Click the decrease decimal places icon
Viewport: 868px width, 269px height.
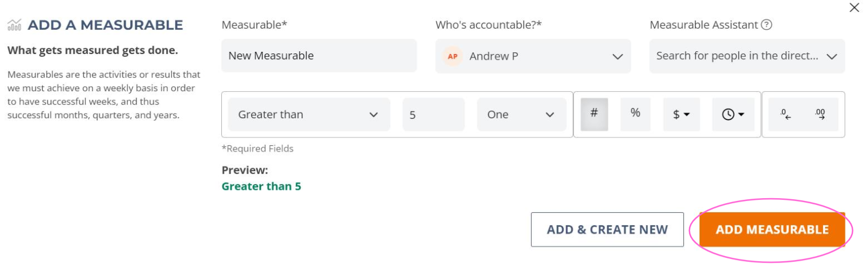pos(786,114)
